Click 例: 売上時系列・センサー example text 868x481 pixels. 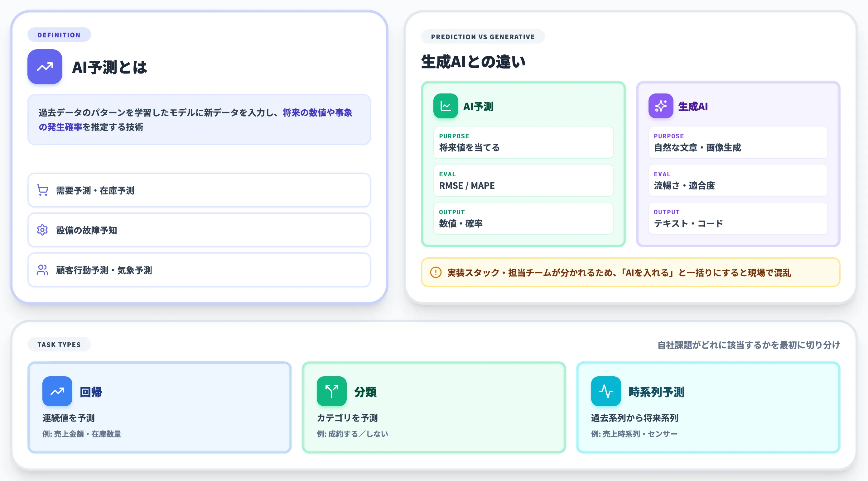tap(634, 434)
